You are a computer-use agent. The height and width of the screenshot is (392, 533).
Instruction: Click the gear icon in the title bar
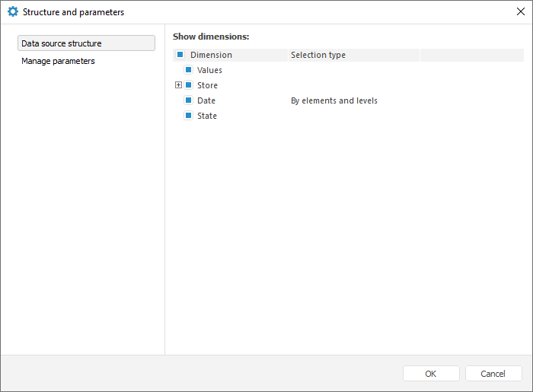pos(13,12)
